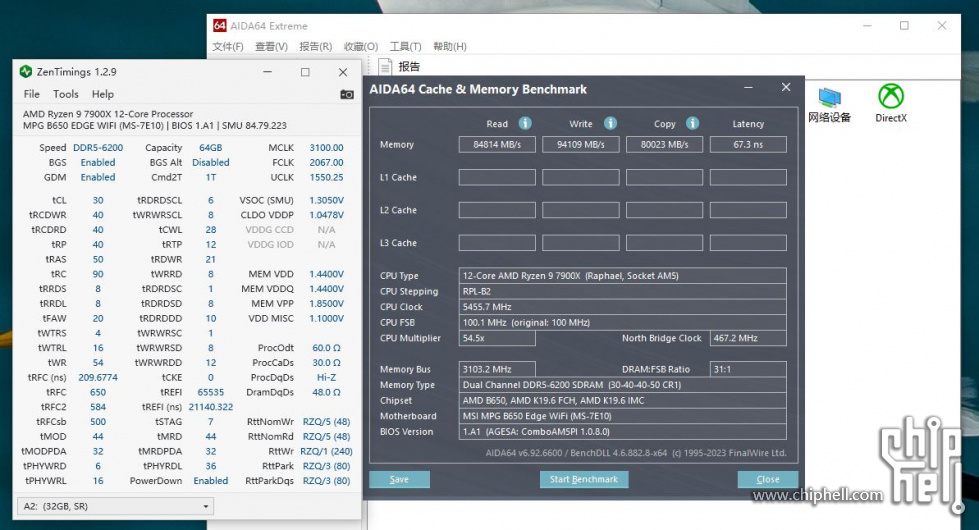The image size is (979, 530).
Task: Open AIDA64 文件(F) menu
Action: pyautogui.click(x=228, y=47)
